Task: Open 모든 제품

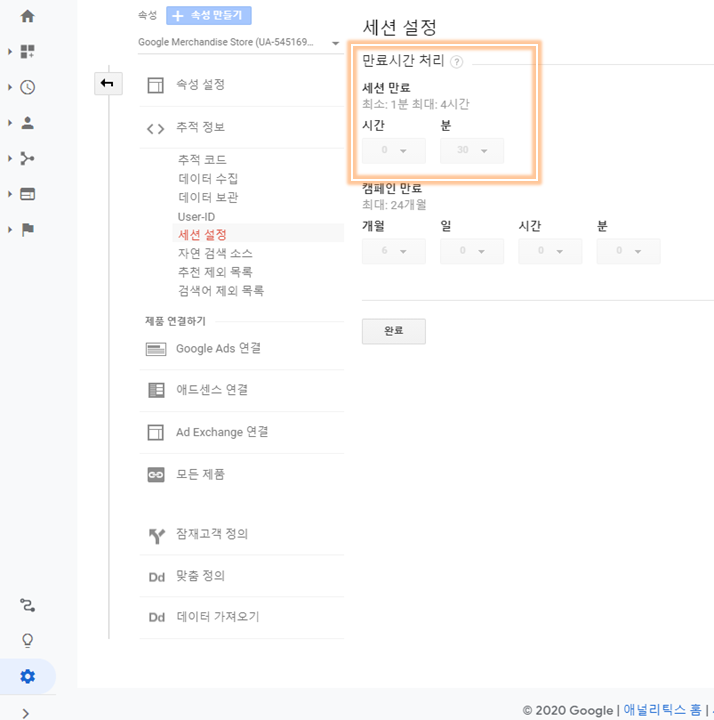Action: pos(201,474)
